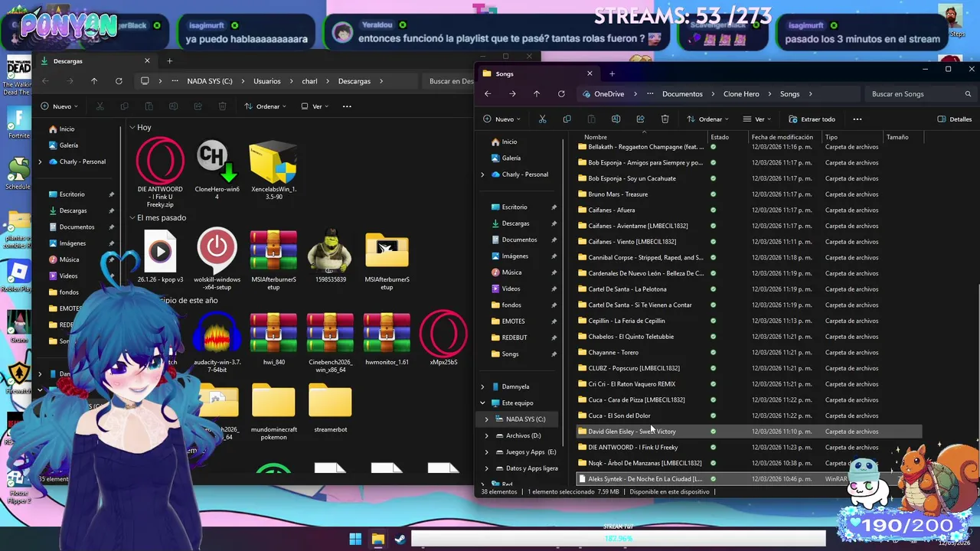
Task: Select DIE ANTWOORD - I Fink U Freeky.zip
Action: (x=160, y=173)
